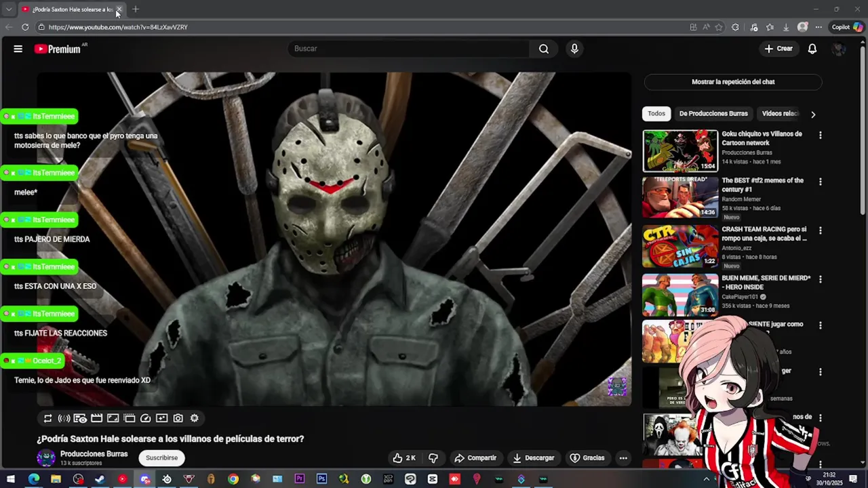Click the youtube.com address bar URL
This screenshot has width=868, height=488.
[x=118, y=27]
